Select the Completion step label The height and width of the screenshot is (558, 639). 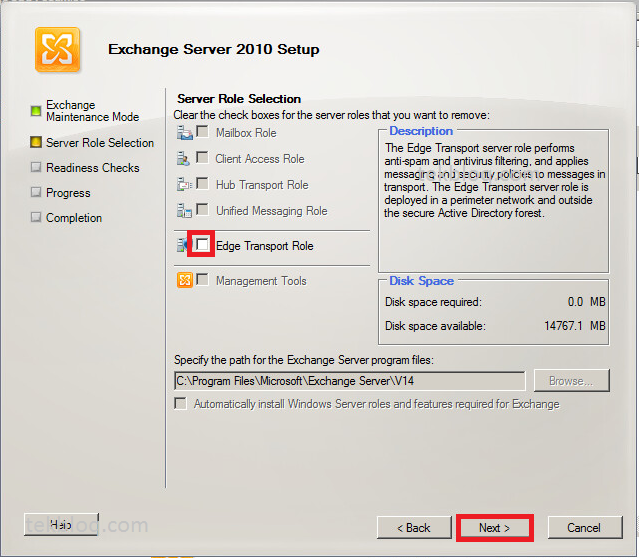(74, 218)
